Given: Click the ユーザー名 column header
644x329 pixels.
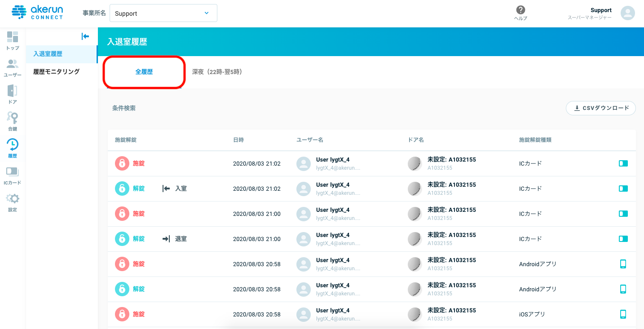Looking at the screenshot, I should click(310, 140).
